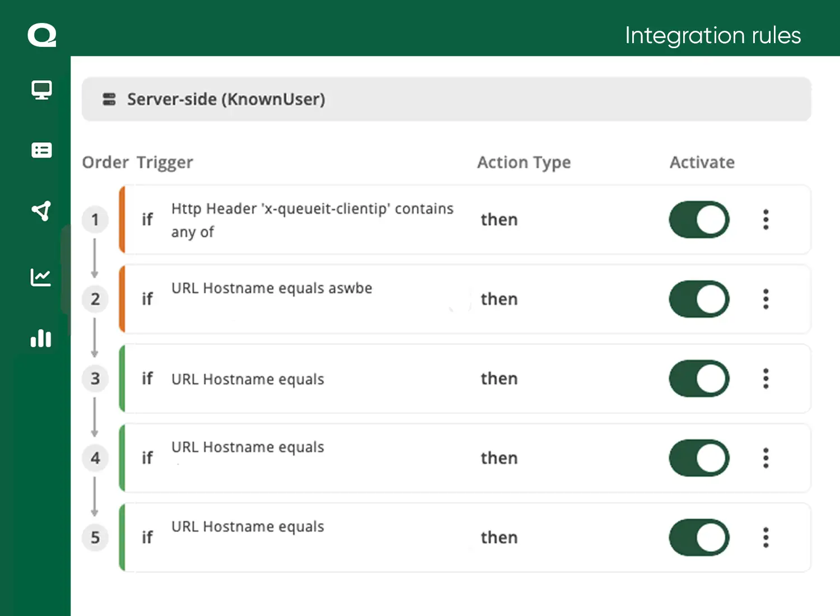
Task: Select order number 2 badge
Action: click(95, 299)
